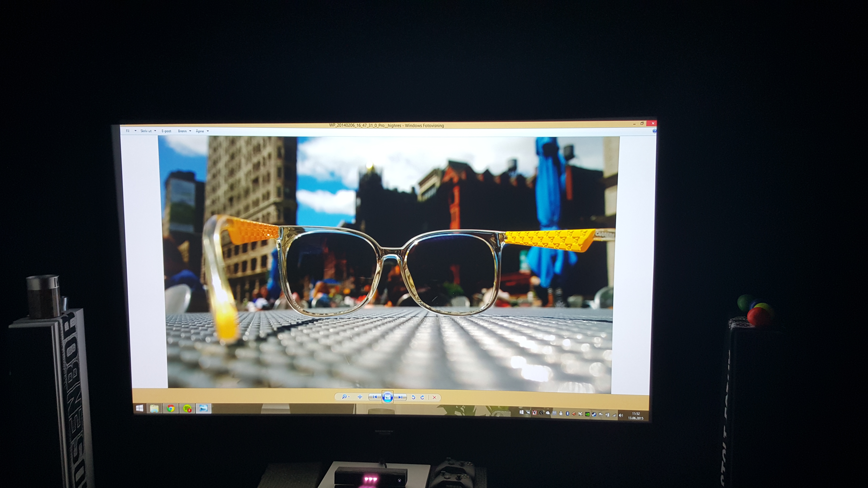Open the Brenn menu
Screen dimensions: 868x488
[182, 131]
